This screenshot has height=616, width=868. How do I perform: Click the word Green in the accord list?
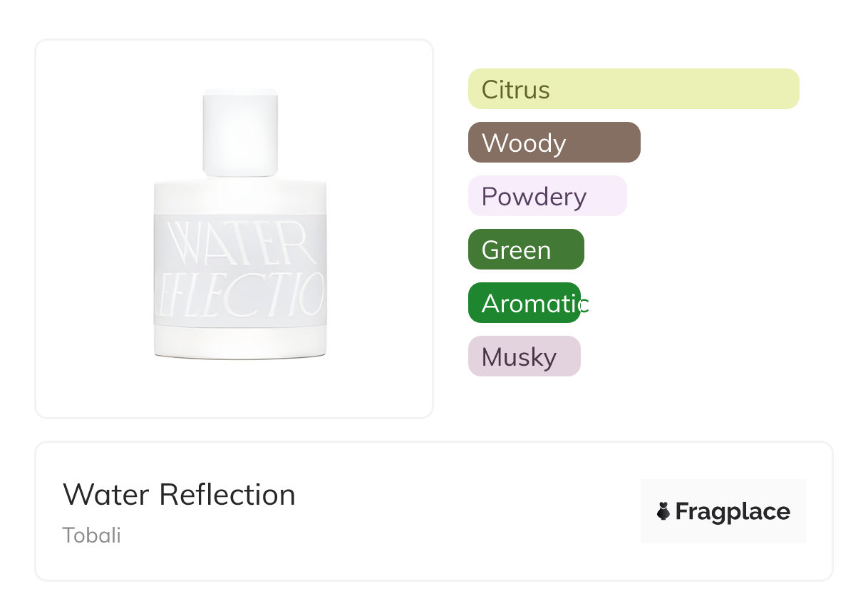(516, 250)
